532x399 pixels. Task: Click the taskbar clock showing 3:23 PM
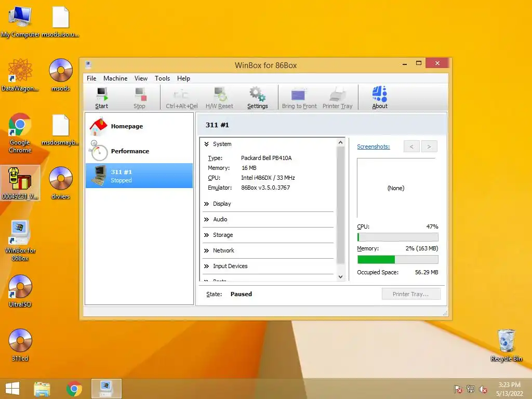coord(509,389)
